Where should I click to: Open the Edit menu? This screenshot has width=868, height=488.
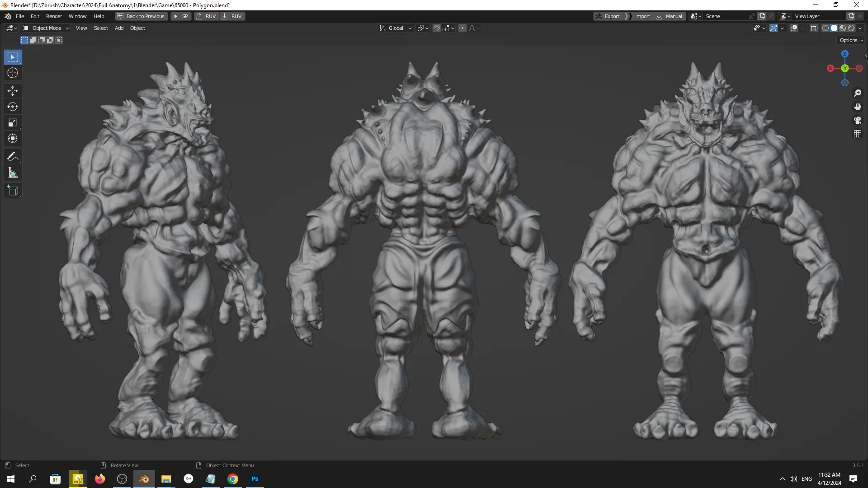click(35, 16)
